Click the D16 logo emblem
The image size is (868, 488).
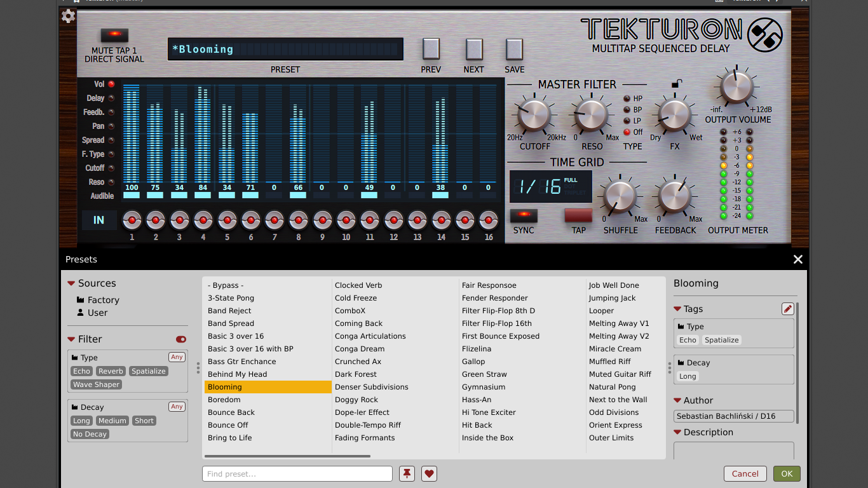tap(764, 35)
